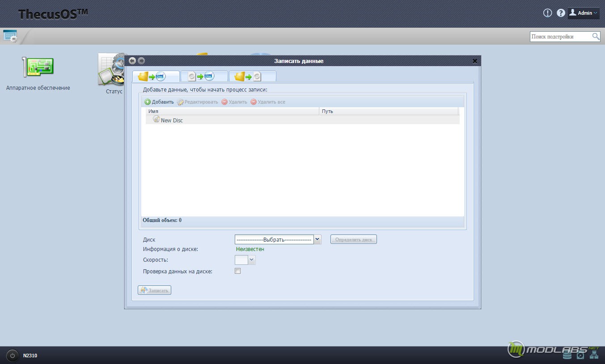Click the Имя column header
605x364 pixels.
click(x=233, y=111)
